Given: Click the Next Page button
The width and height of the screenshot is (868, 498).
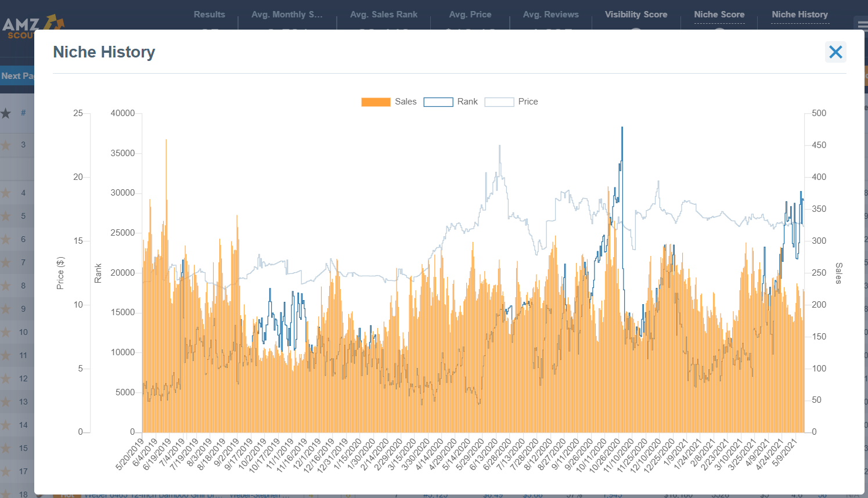Looking at the screenshot, I should pos(17,76).
